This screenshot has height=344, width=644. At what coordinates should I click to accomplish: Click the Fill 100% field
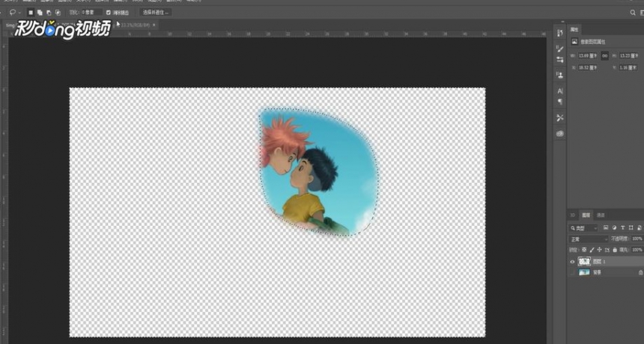pyautogui.click(x=637, y=250)
